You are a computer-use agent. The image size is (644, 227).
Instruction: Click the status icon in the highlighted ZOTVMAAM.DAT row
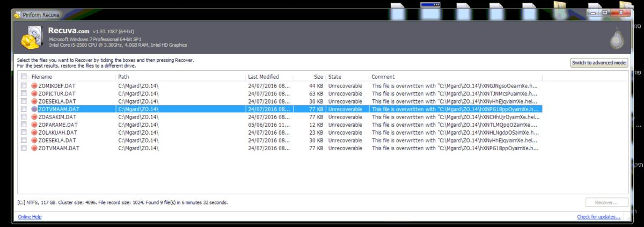[x=34, y=109]
